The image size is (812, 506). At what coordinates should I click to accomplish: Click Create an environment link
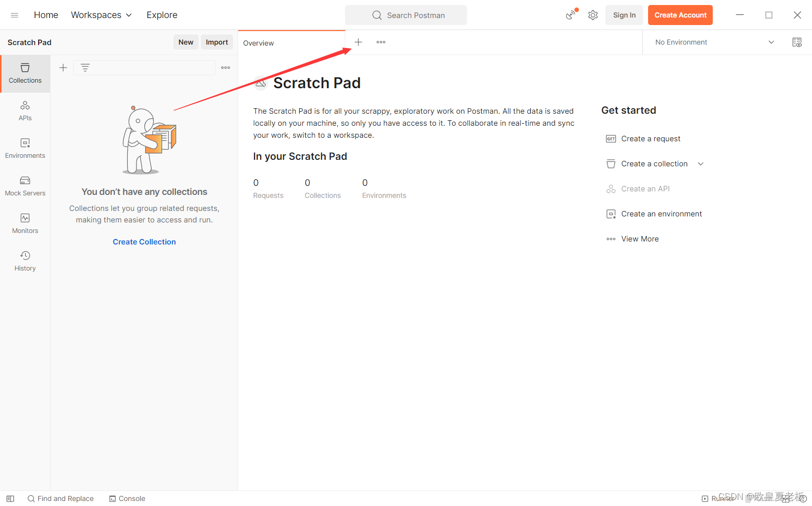tap(662, 214)
